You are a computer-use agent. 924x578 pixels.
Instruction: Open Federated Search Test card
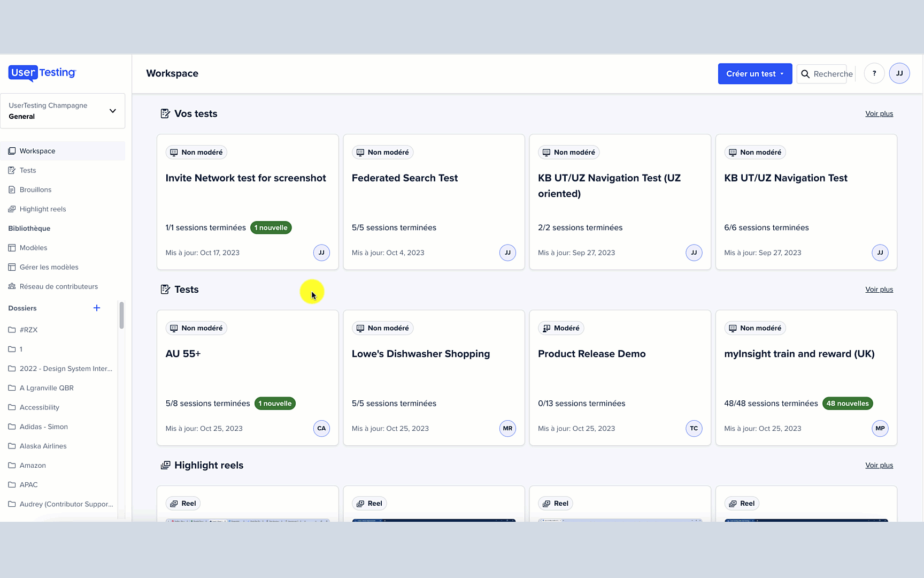coord(434,202)
